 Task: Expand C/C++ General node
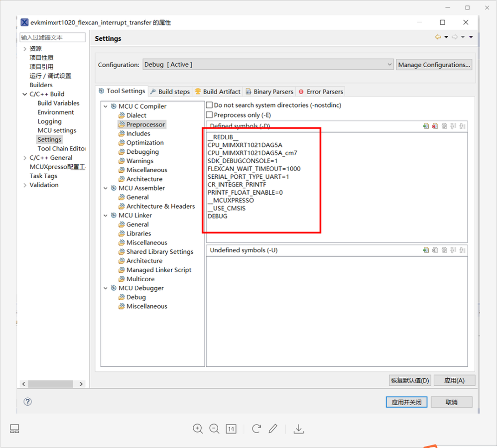tap(25, 158)
